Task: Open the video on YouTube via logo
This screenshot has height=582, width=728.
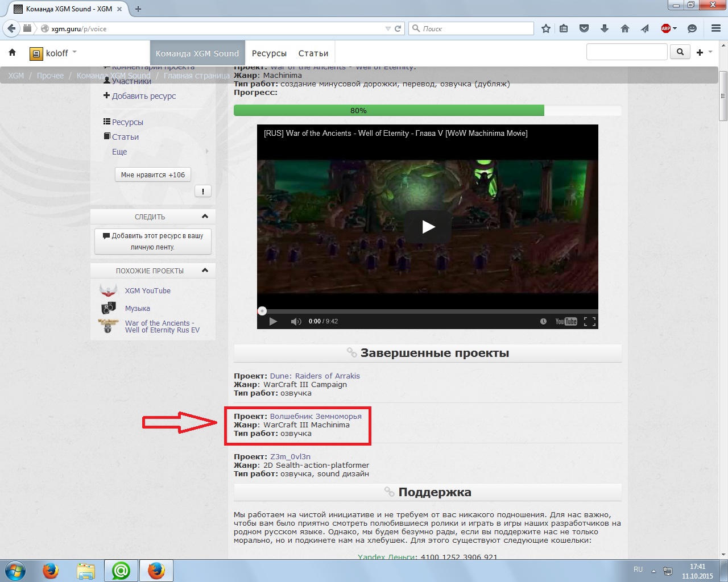Action: coord(566,321)
